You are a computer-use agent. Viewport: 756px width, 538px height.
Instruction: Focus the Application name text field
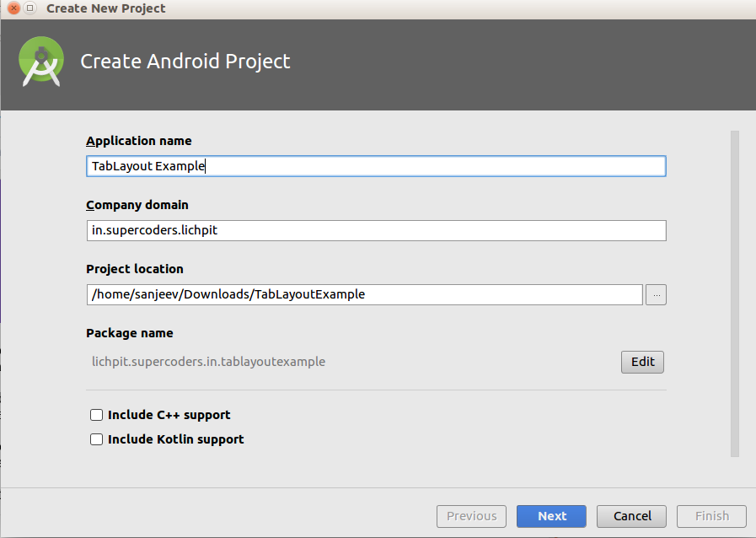tap(376, 166)
